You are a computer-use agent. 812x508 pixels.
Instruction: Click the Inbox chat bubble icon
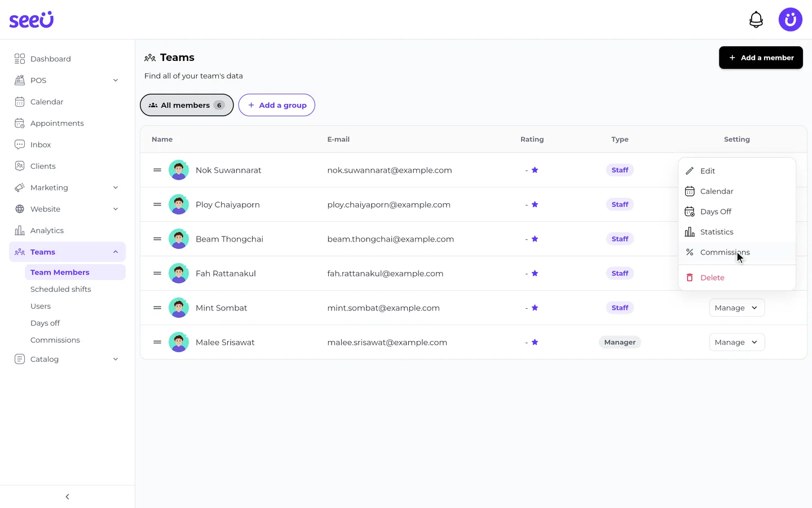click(x=20, y=144)
